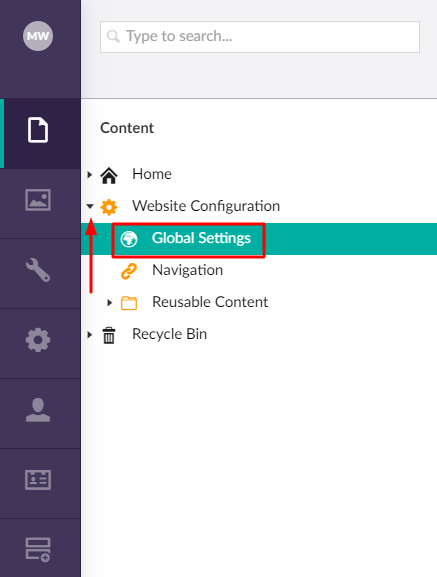This screenshot has height=577, width=437.
Task: Select the Home tree item
Action: [152, 174]
